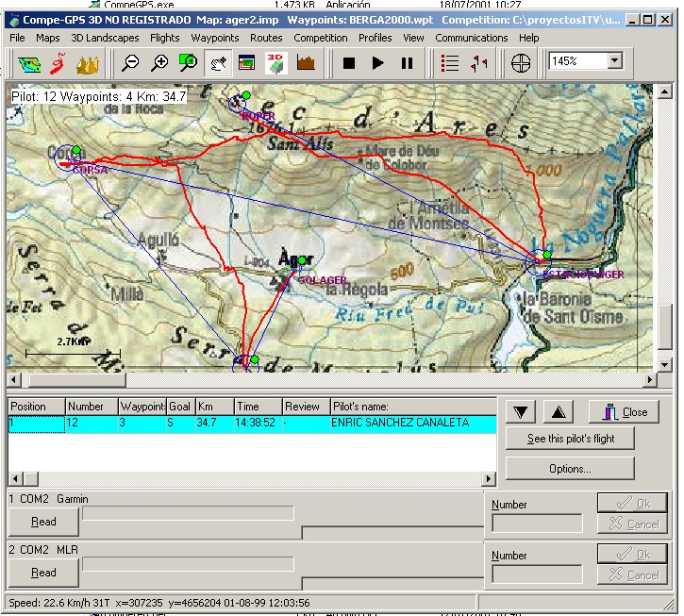Click the Position column header

[37, 407]
